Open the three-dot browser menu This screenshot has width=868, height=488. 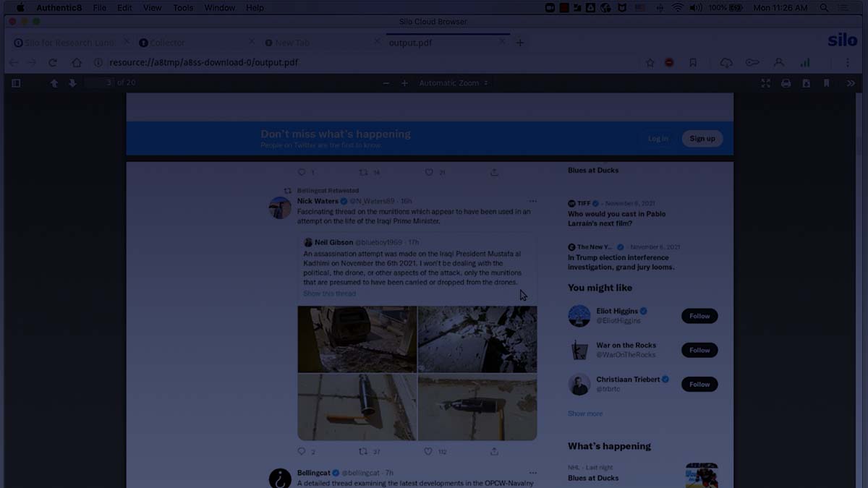click(848, 63)
